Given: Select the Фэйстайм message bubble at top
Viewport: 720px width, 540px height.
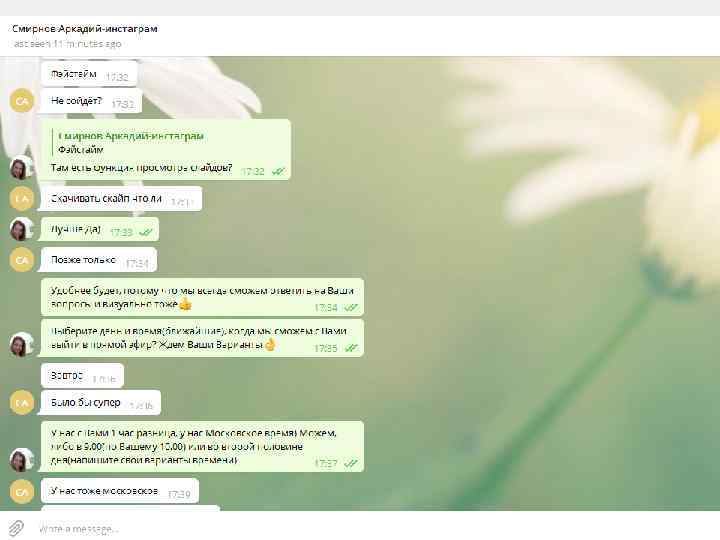Looking at the screenshot, I should coord(89,74).
